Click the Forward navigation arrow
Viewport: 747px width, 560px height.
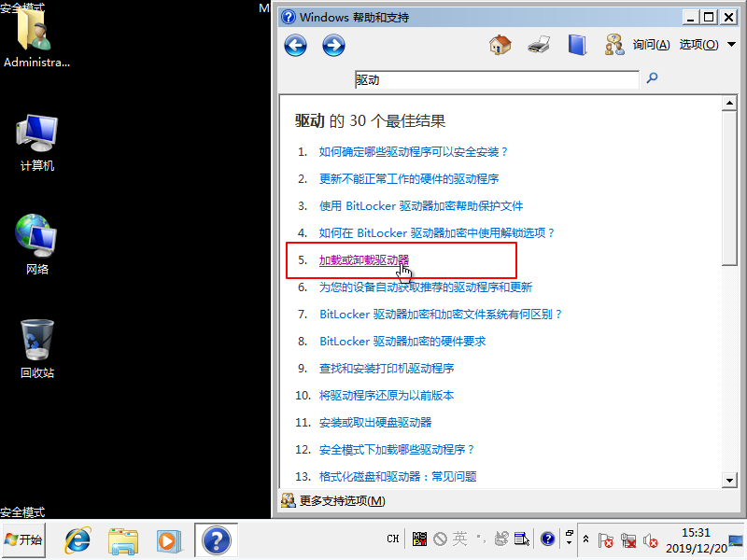click(x=333, y=45)
